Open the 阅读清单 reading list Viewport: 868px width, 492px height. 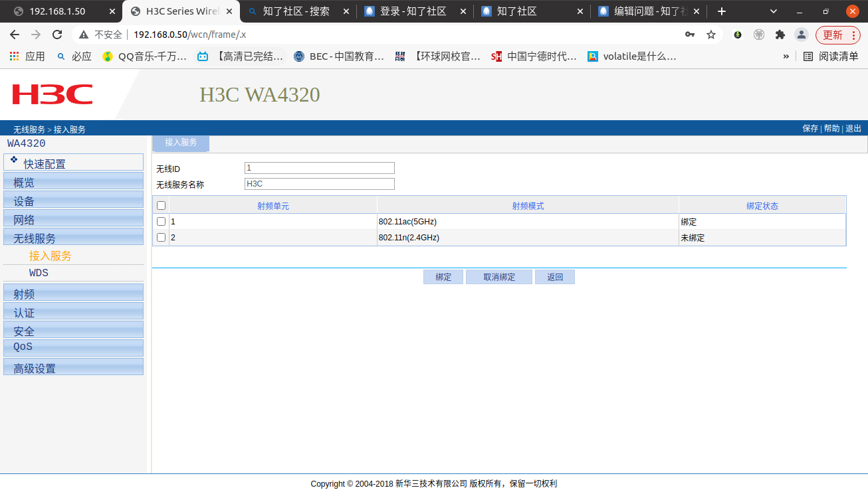[x=831, y=56]
